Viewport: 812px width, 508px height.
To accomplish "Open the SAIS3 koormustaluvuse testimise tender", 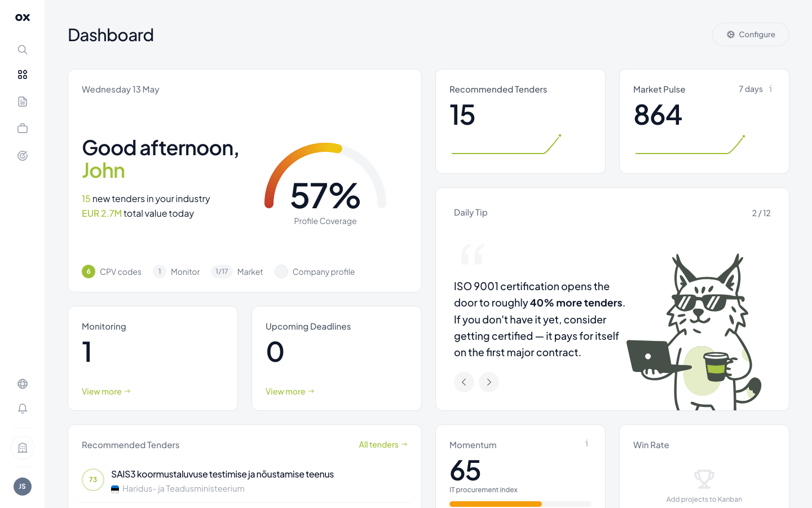I will [222, 474].
